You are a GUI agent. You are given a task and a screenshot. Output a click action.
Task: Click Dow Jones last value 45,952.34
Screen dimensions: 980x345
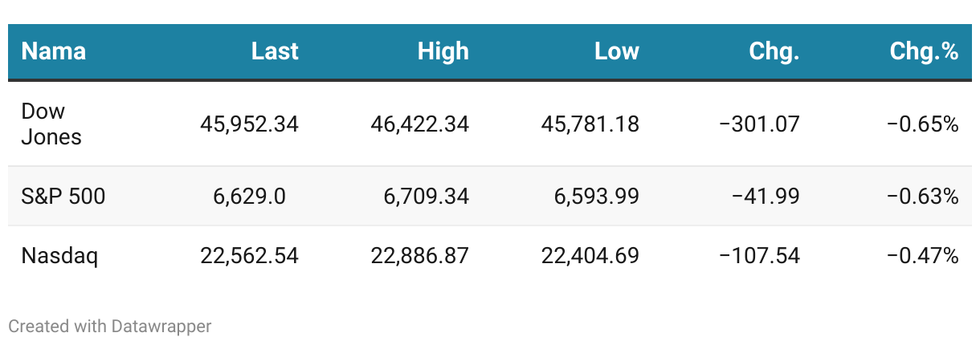click(x=249, y=124)
